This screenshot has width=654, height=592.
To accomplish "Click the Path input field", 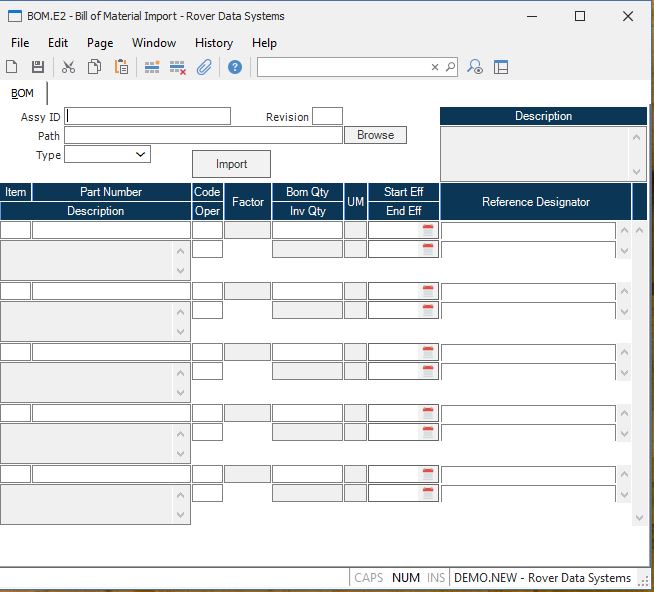I will point(203,135).
